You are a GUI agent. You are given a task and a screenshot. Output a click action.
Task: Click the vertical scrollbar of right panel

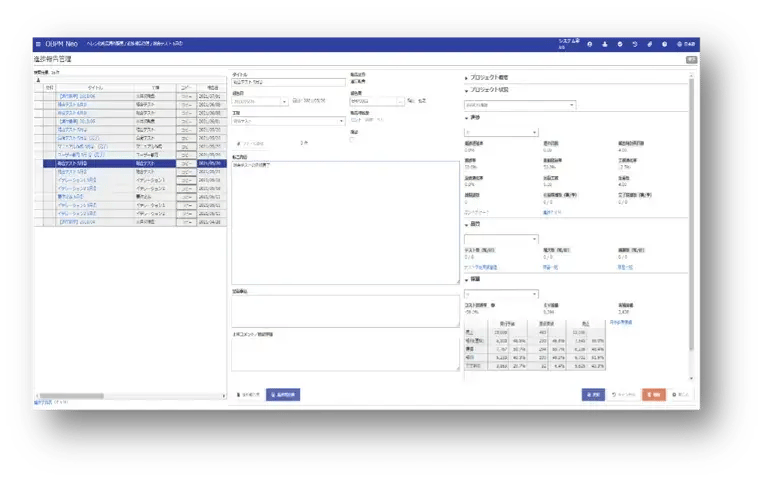click(x=691, y=200)
